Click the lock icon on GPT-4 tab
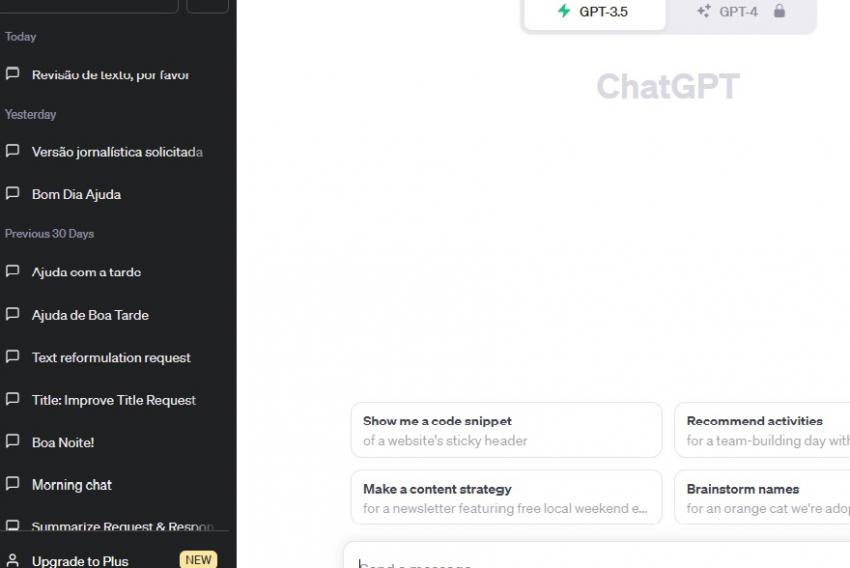Screen dimensions: 850x568 (779, 12)
